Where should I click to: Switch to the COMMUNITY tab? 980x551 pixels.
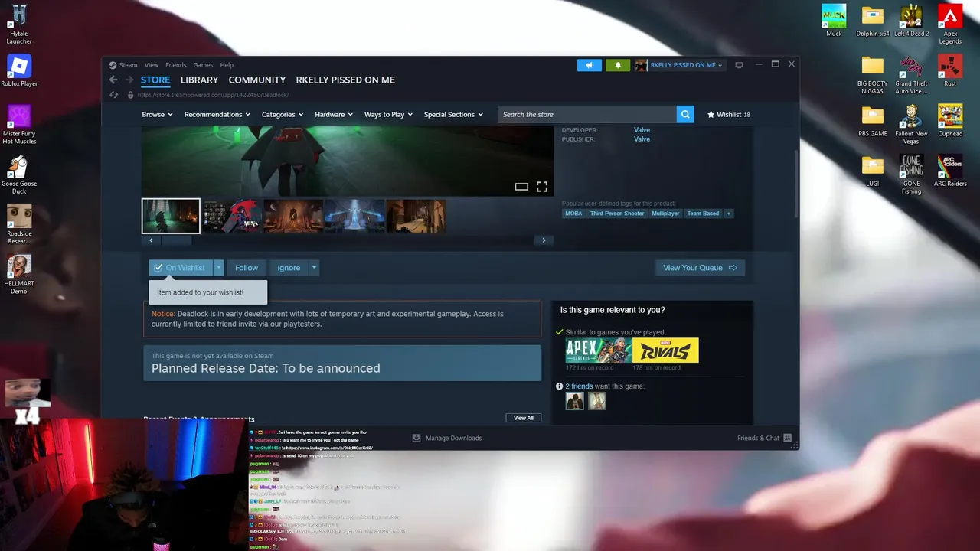tap(257, 80)
